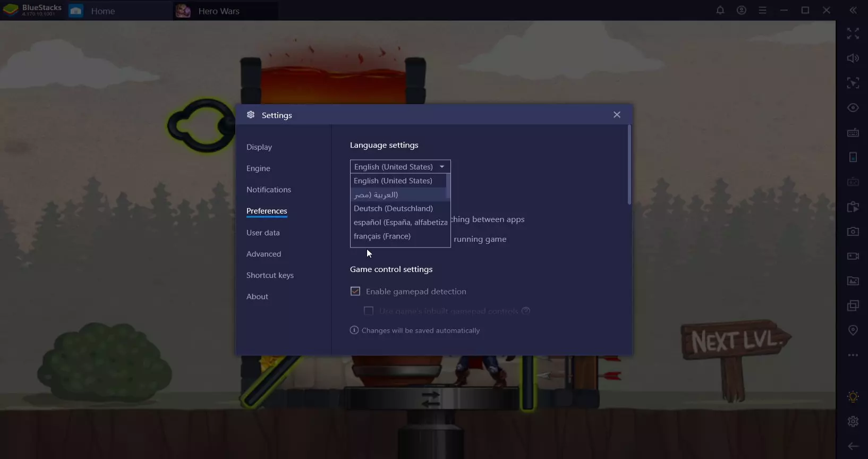Image resolution: width=868 pixels, height=459 pixels.
Task: Click the volume speaker icon
Action: click(853, 58)
